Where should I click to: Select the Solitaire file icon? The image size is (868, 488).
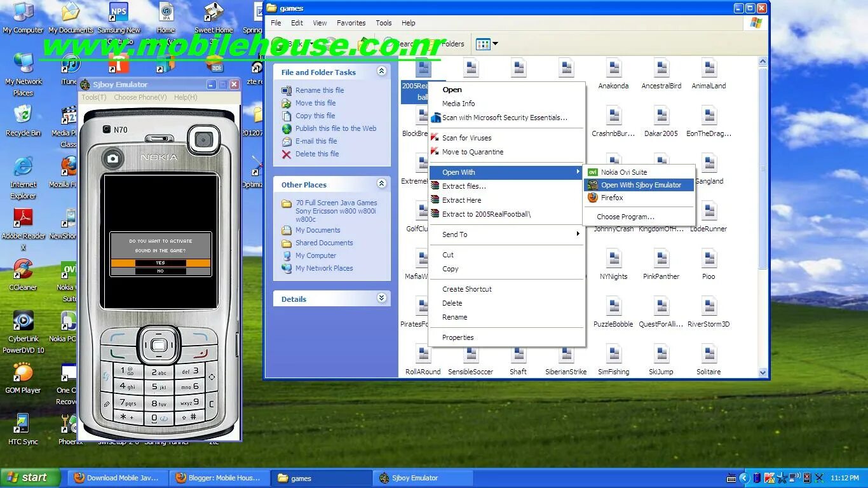coord(709,354)
